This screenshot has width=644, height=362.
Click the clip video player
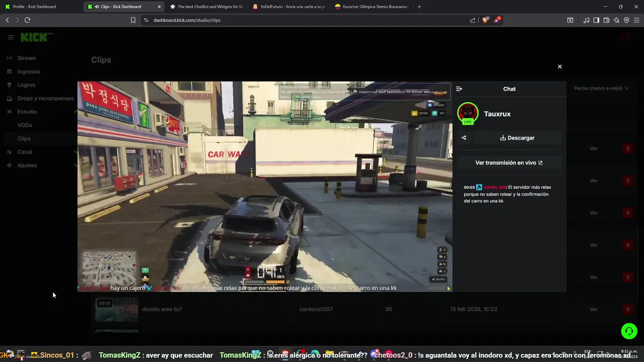click(x=265, y=187)
